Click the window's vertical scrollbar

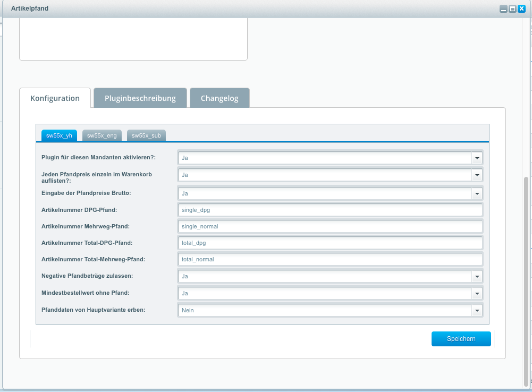tap(526, 280)
